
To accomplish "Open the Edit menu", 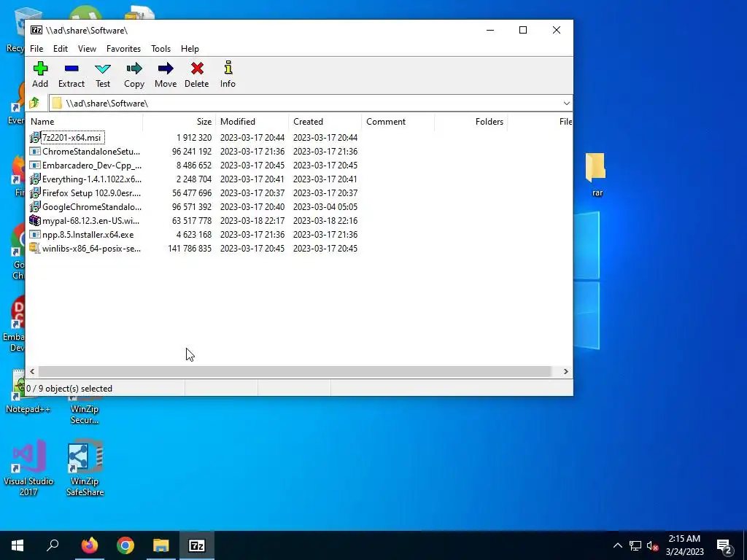I will [x=60, y=49].
